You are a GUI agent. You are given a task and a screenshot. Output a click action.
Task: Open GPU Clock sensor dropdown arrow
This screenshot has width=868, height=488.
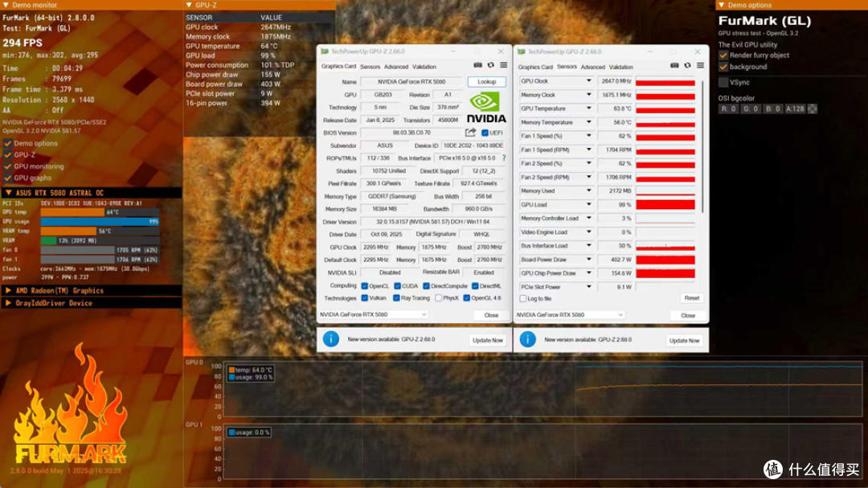[x=588, y=81]
